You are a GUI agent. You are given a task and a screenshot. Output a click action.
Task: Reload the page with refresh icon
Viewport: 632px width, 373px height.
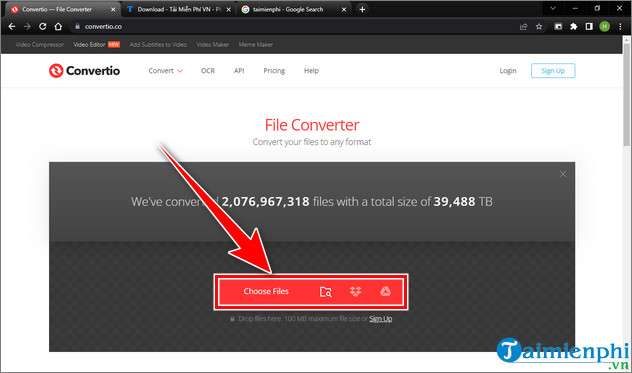[42, 27]
